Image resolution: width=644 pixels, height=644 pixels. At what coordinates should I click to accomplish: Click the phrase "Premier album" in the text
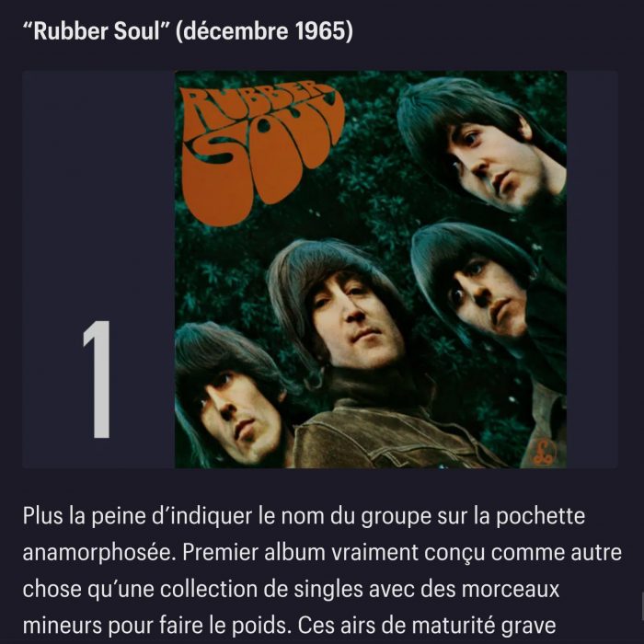pyautogui.click(x=254, y=552)
